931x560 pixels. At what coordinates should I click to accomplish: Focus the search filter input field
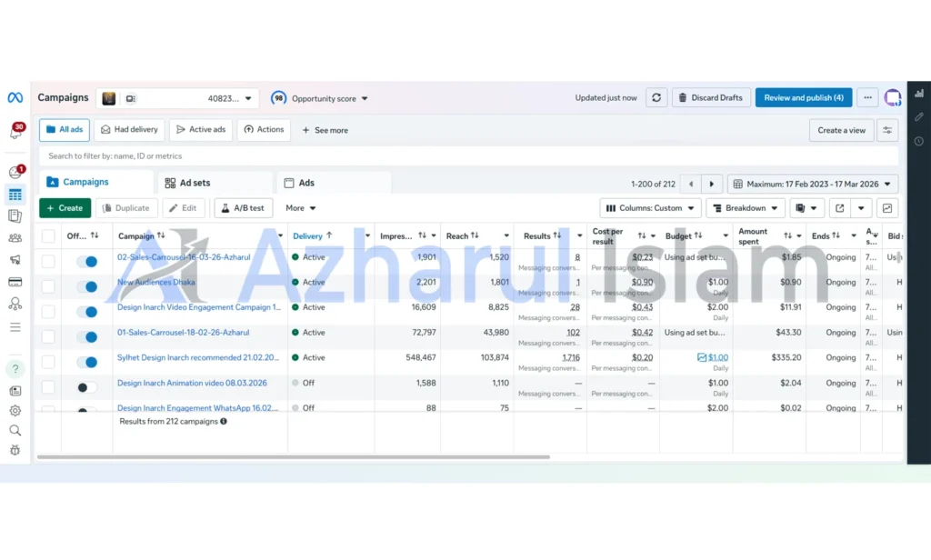[468, 156]
